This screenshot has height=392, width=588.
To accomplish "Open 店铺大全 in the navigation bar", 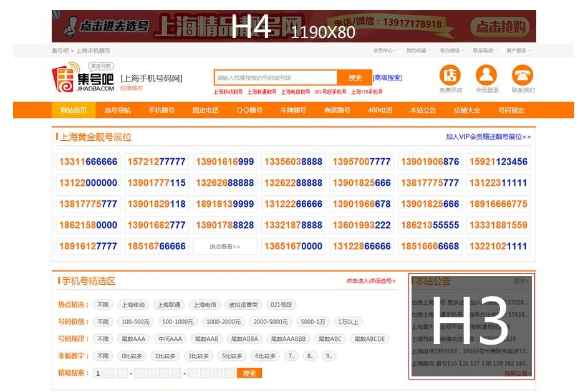I will click(x=467, y=110).
